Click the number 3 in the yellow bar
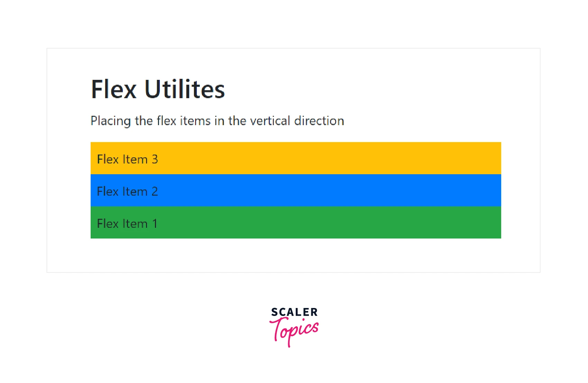Viewport: 588px width, 383px height. 155,159
